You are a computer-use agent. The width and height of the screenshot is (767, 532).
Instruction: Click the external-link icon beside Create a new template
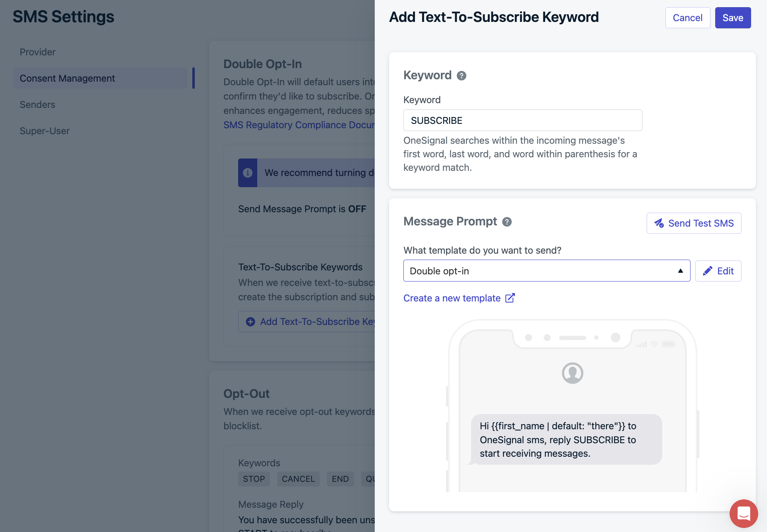[510, 298]
